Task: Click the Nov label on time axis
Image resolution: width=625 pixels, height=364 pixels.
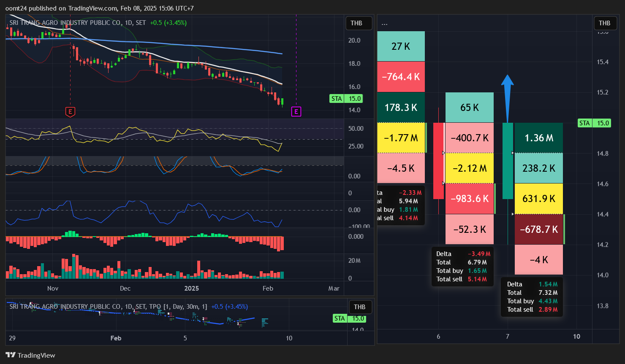Action: click(53, 289)
